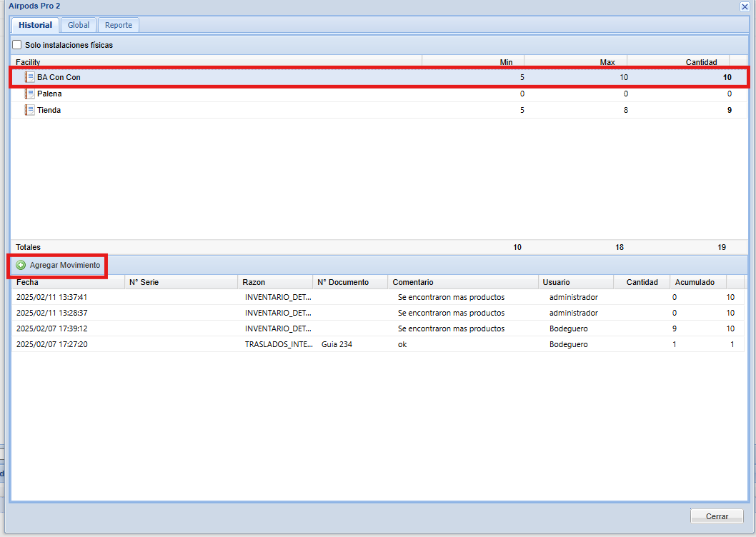The width and height of the screenshot is (756, 537).
Task: Click the N° Documento column header
Action: point(351,282)
